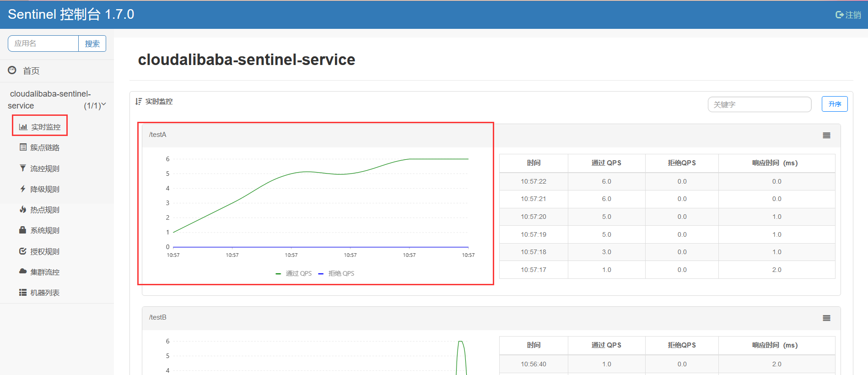
Task: Click the logout icon beside 注销
Action: click(839, 15)
